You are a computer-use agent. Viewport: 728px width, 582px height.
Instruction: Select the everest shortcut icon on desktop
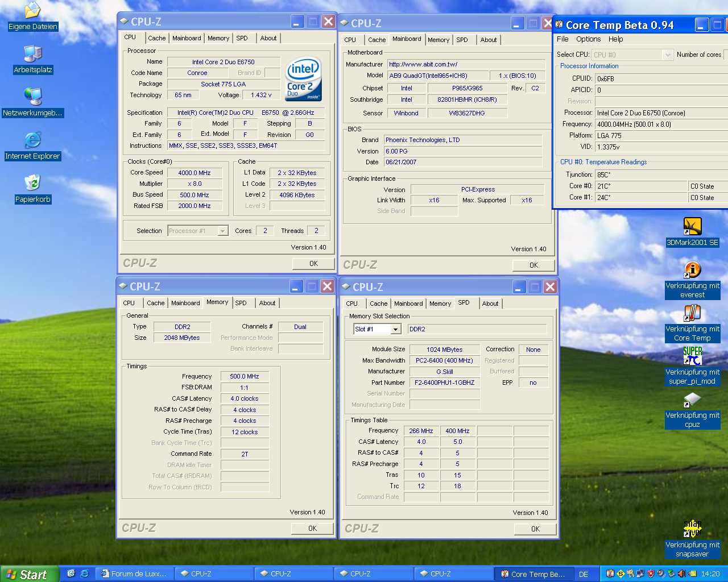692,270
